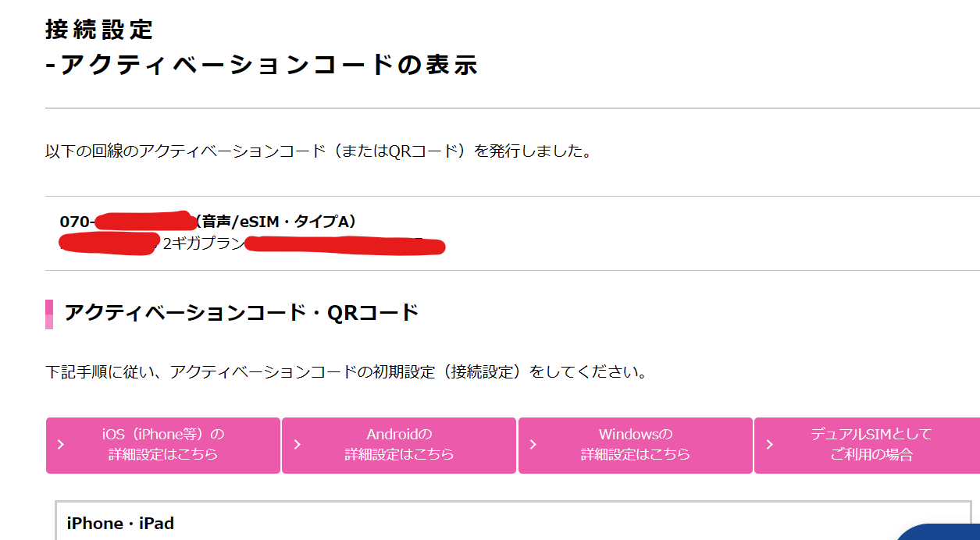
Task: Click the long red redaction after 2ギガプラン
Action: pyautogui.click(x=345, y=246)
